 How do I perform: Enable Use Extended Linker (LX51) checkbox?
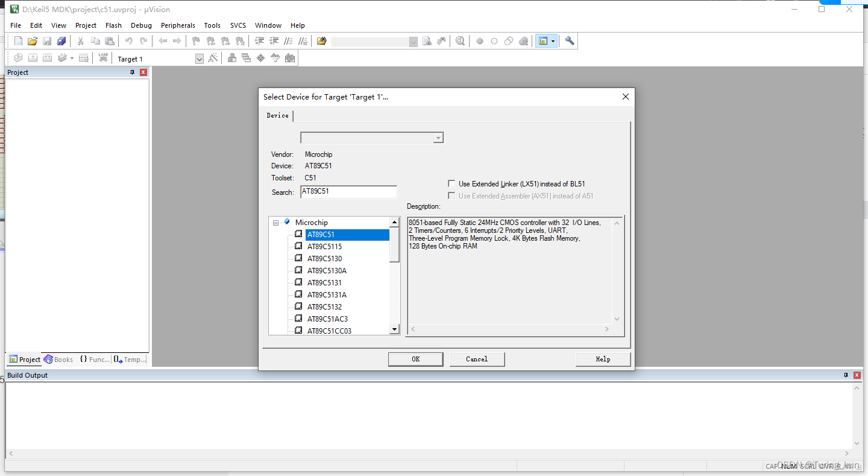(451, 183)
